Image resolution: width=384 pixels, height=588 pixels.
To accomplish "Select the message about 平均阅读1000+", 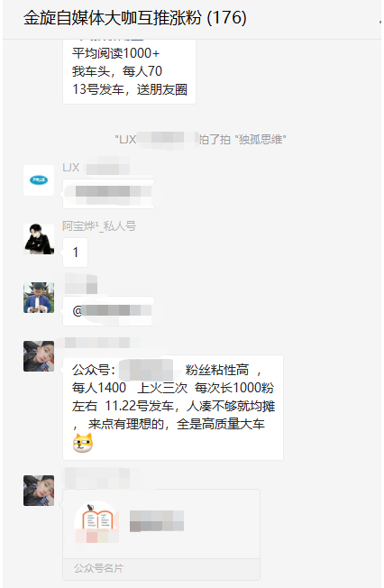I will 130,71.
